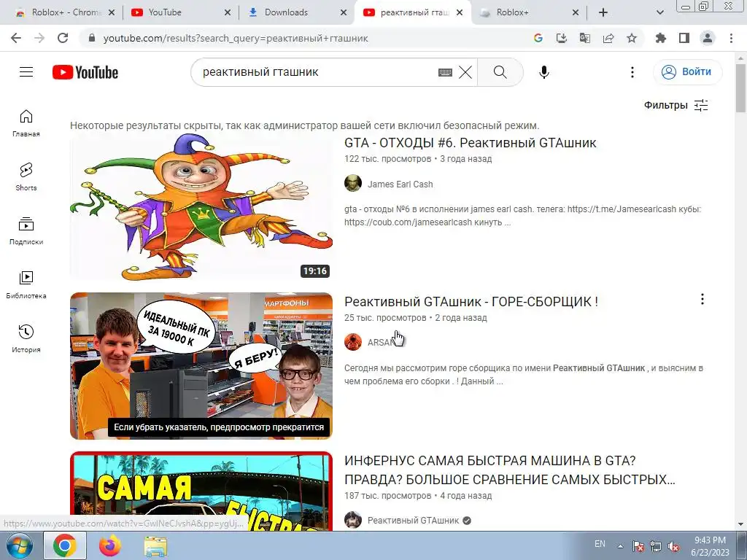Open the Chrome three-dot menu
747x560 pixels.
click(731, 38)
